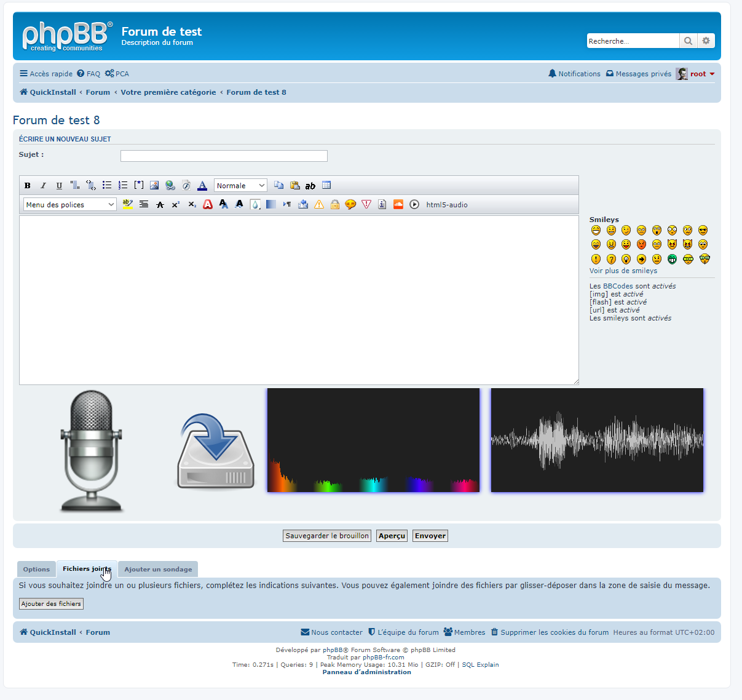742x700 pixels.
Task: Click the 'Ajouter des fichiers' button
Action: (x=51, y=604)
